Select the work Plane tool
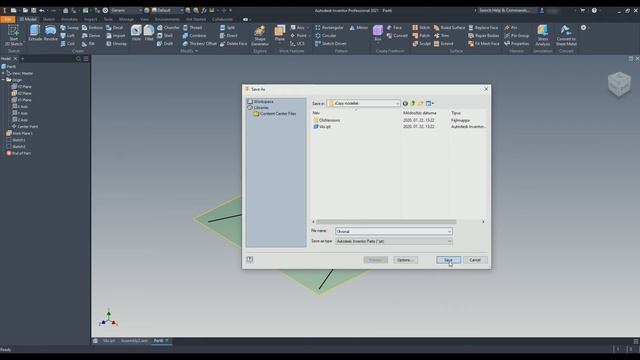Image resolution: width=640 pixels, height=360 pixels. point(280,33)
